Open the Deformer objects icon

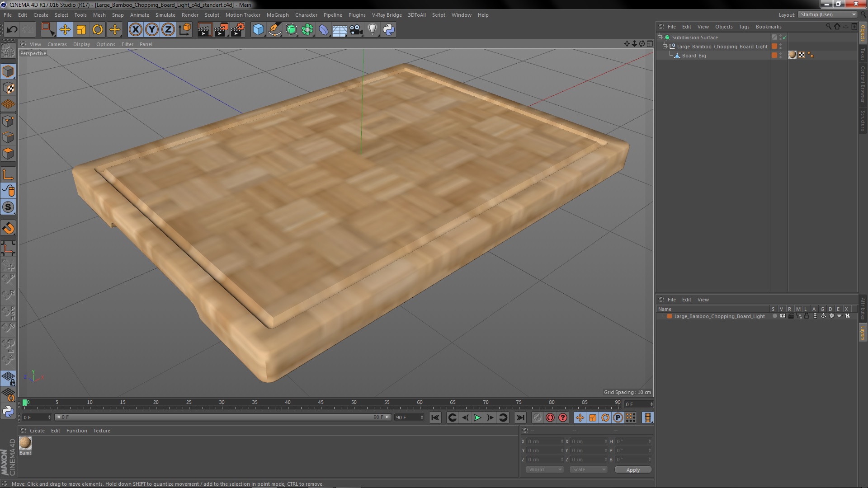[324, 30]
